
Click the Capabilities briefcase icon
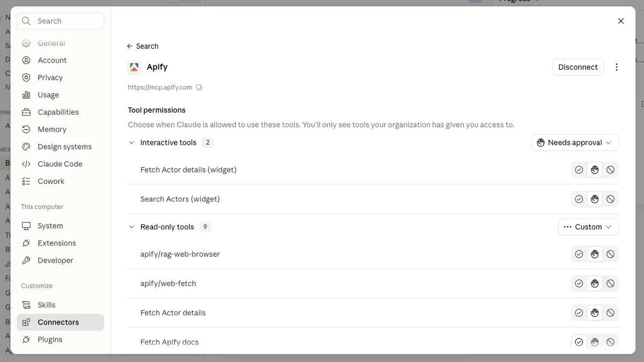pos(26,112)
